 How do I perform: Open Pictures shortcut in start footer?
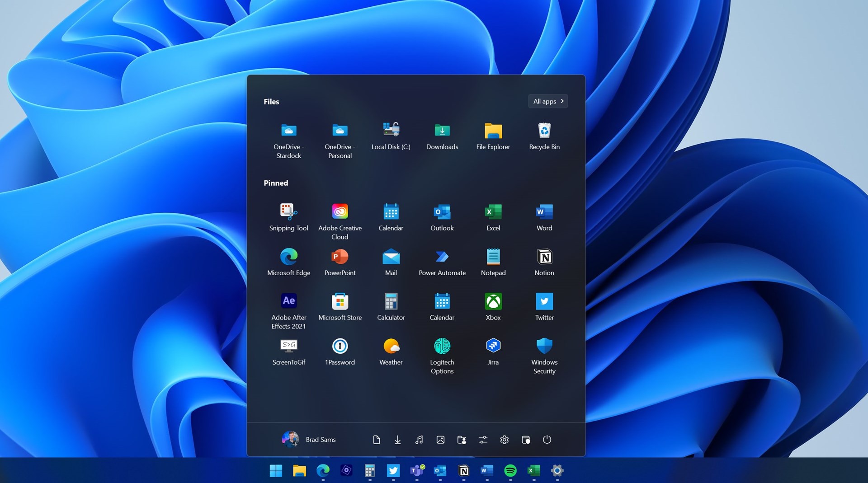click(440, 440)
